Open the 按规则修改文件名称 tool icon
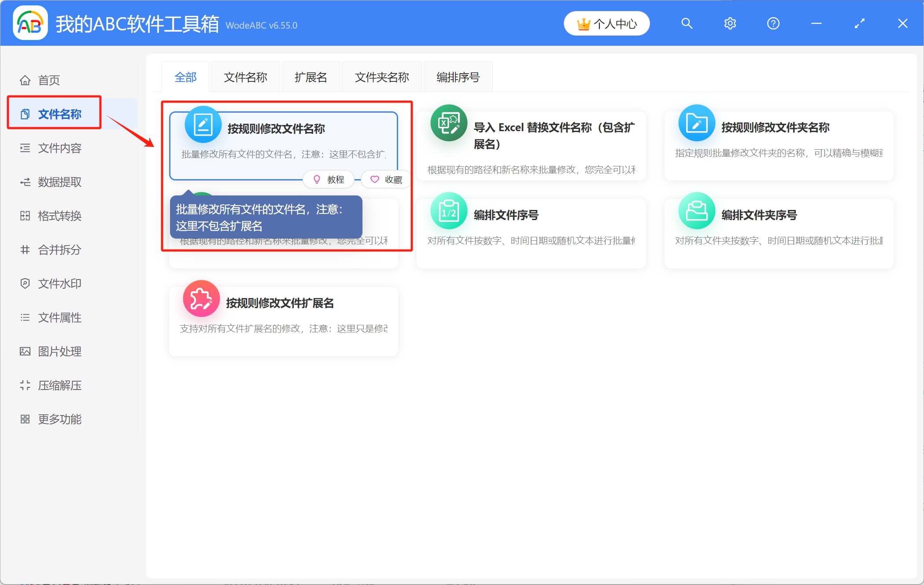Viewport: 924px width, 585px height. (202, 124)
